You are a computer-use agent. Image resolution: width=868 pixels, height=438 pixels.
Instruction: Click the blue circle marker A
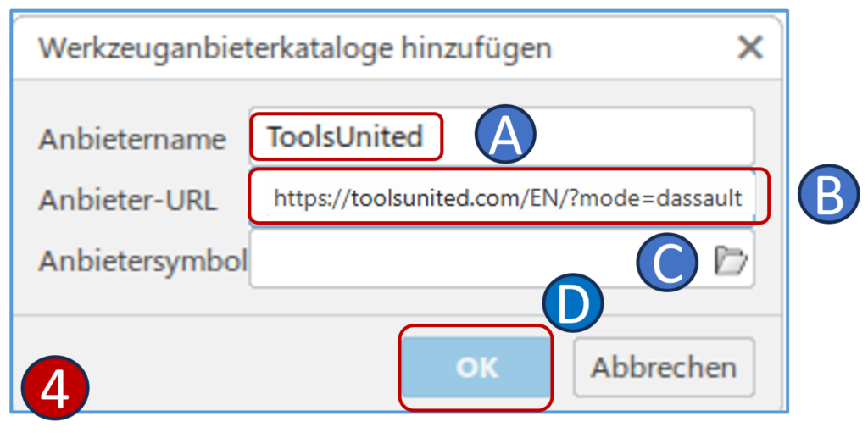(505, 137)
